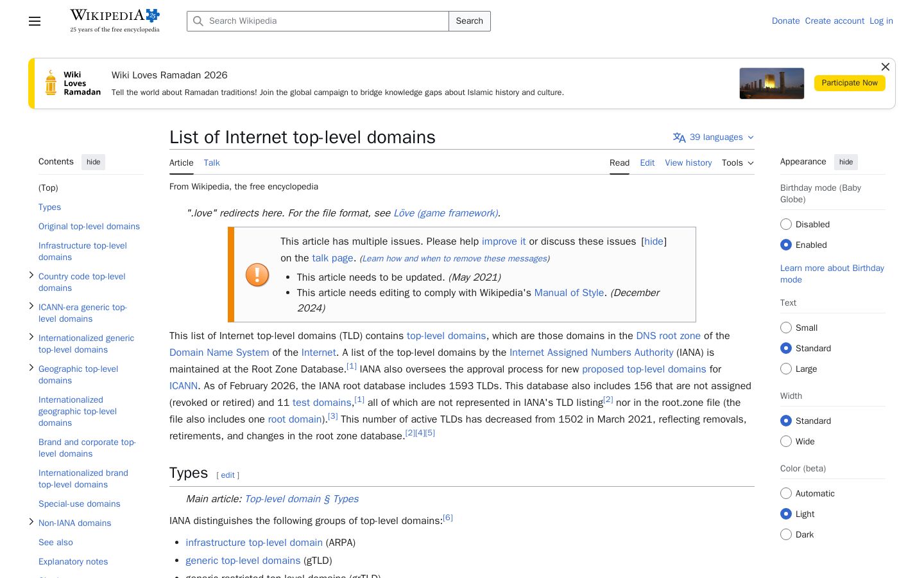Go to Internationalized brand top-level domains entry
The image size is (924, 578).
tap(83, 479)
